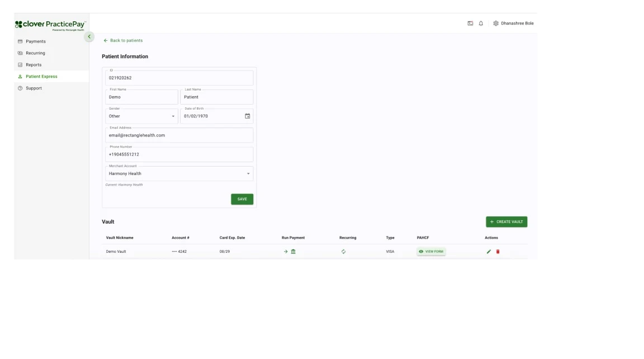The image size is (644, 359).
Task: Edit the First Name field
Action: coord(141,97)
